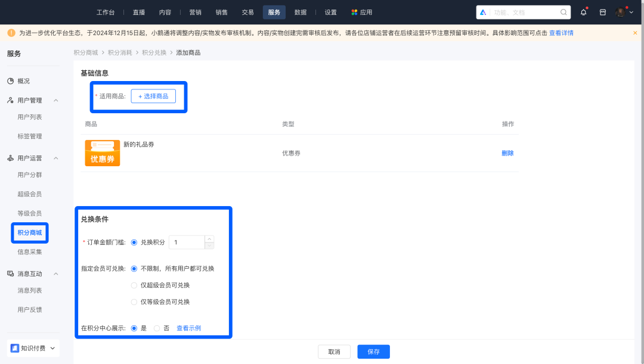Collapse the 用户运营 sidebar section
Screen dimensions: 644x364
[x=56, y=158]
